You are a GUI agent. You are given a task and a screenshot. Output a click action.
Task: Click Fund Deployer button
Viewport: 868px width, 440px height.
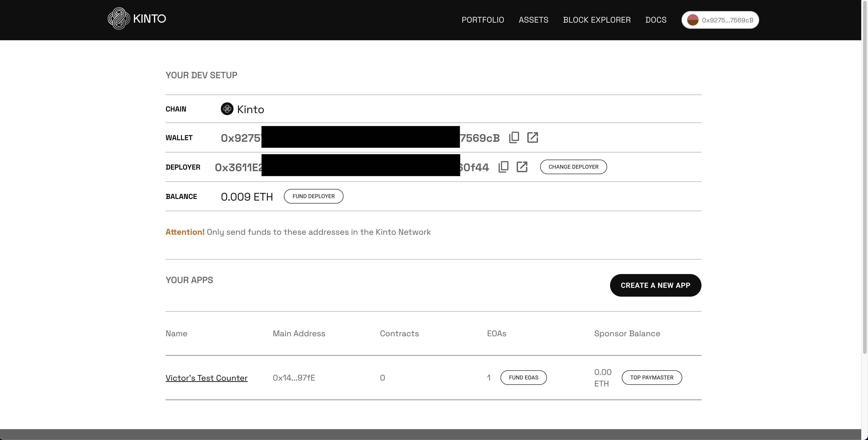click(313, 196)
